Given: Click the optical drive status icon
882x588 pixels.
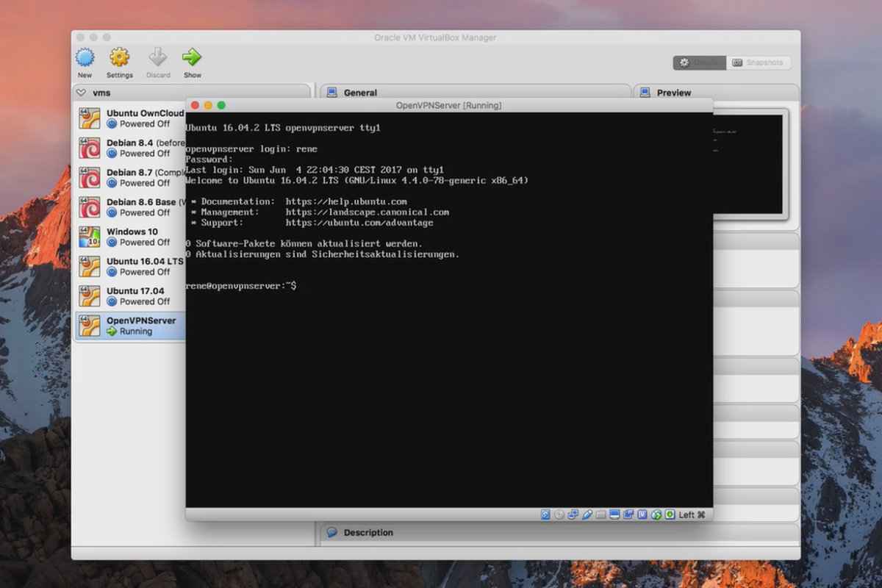Looking at the screenshot, I should [x=559, y=514].
